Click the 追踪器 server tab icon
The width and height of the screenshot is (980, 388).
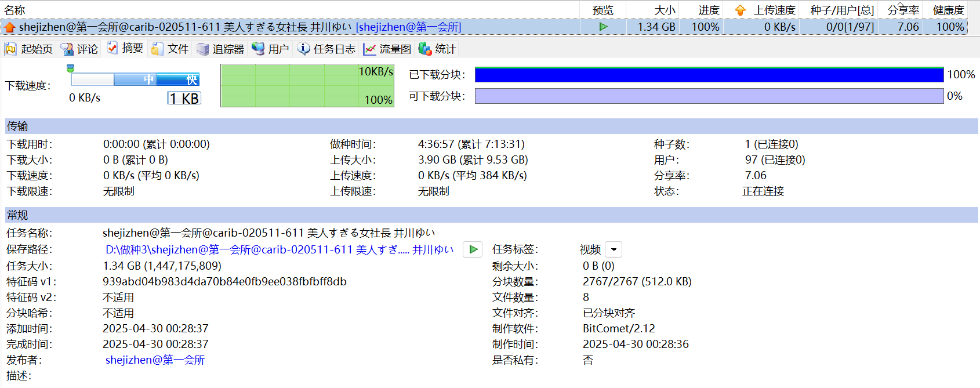coord(202,49)
